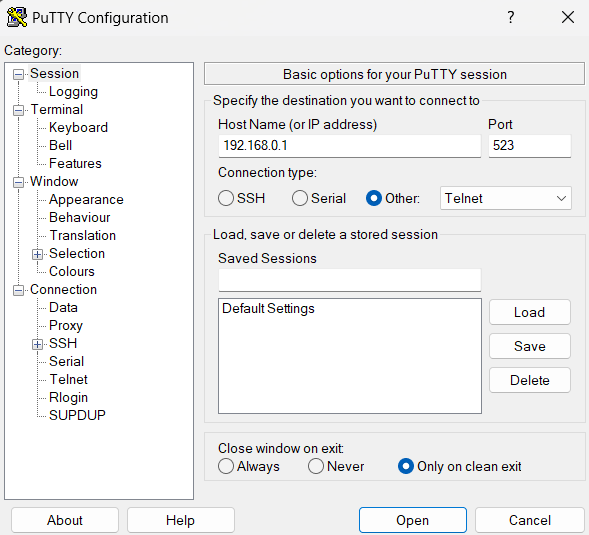The height and width of the screenshot is (535, 589).
Task: Choose Always for close window on exit
Action: [x=226, y=466]
